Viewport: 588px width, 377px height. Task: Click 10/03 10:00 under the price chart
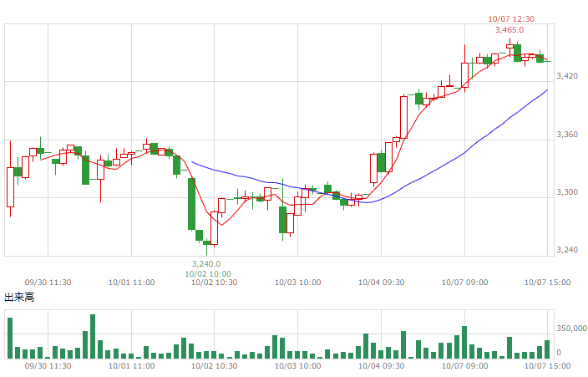[297, 283]
